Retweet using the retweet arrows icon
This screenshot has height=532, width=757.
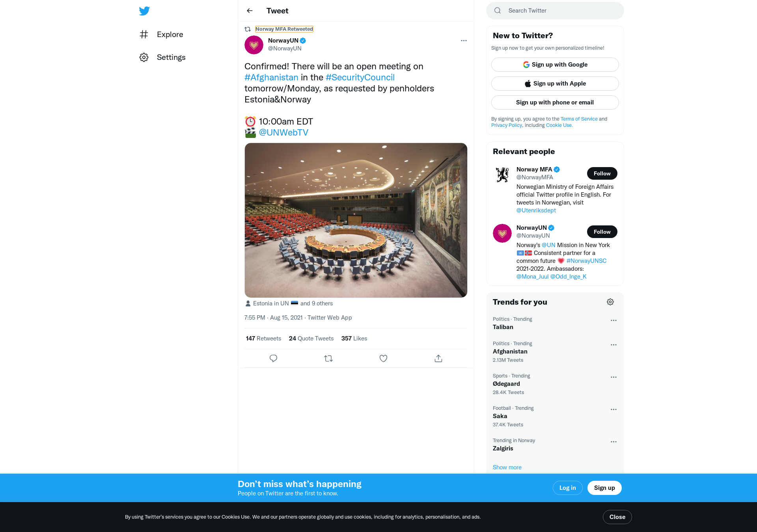pyautogui.click(x=328, y=358)
